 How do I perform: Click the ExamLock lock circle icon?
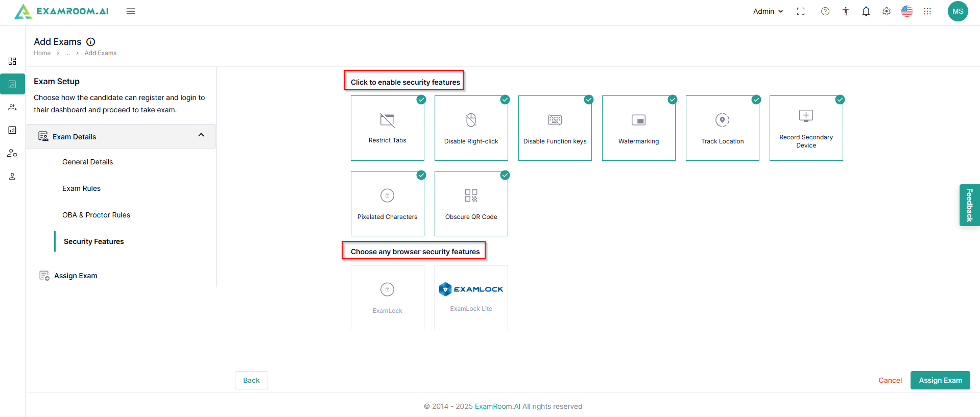click(x=388, y=289)
